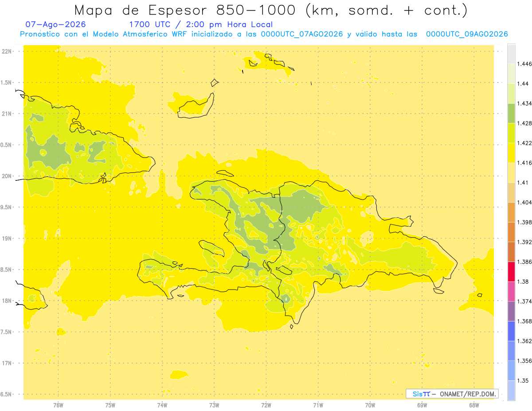Click the 17N latitude axis label

[7, 363]
